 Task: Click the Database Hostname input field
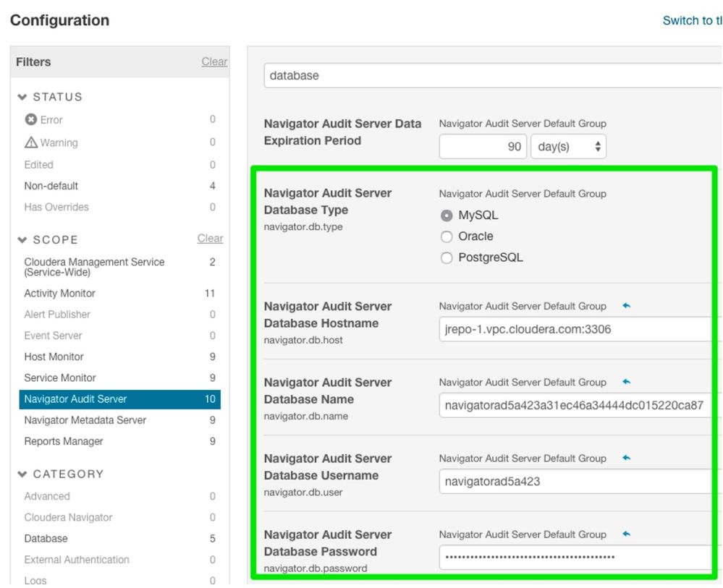coord(572,329)
